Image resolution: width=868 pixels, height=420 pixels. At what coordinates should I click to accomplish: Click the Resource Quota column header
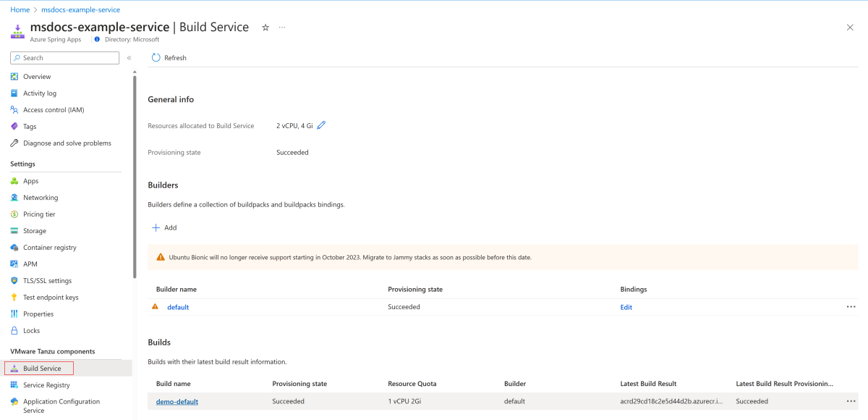[x=412, y=383]
